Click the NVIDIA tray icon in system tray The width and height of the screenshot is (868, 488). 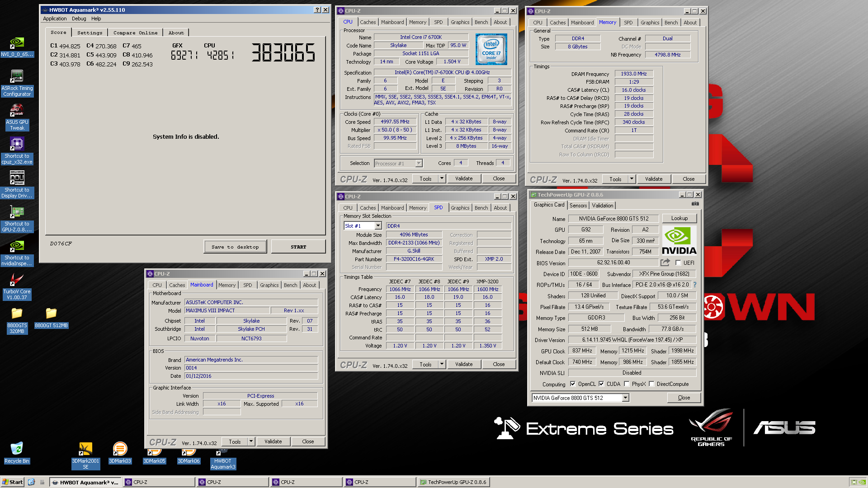[862, 482]
